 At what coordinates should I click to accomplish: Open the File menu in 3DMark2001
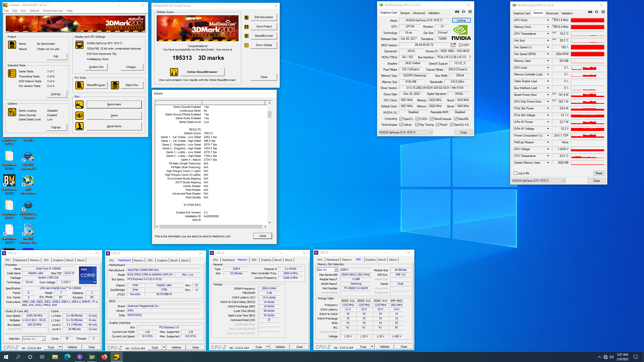coord(7,11)
